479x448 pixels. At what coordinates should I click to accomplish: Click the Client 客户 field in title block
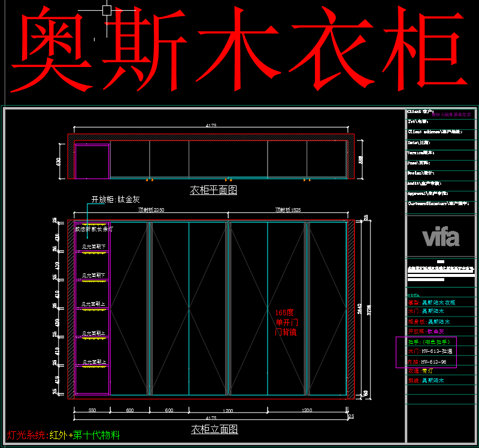click(420, 112)
